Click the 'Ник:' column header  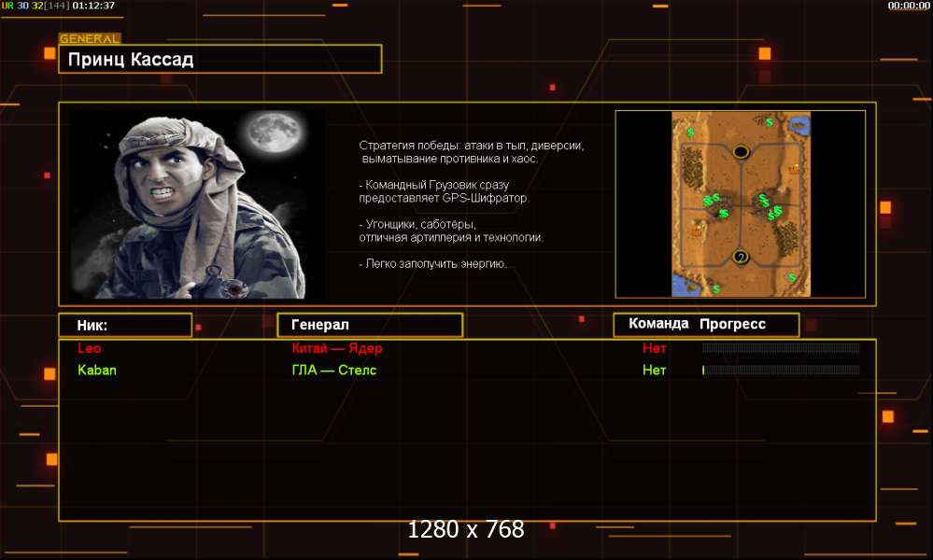125,325
